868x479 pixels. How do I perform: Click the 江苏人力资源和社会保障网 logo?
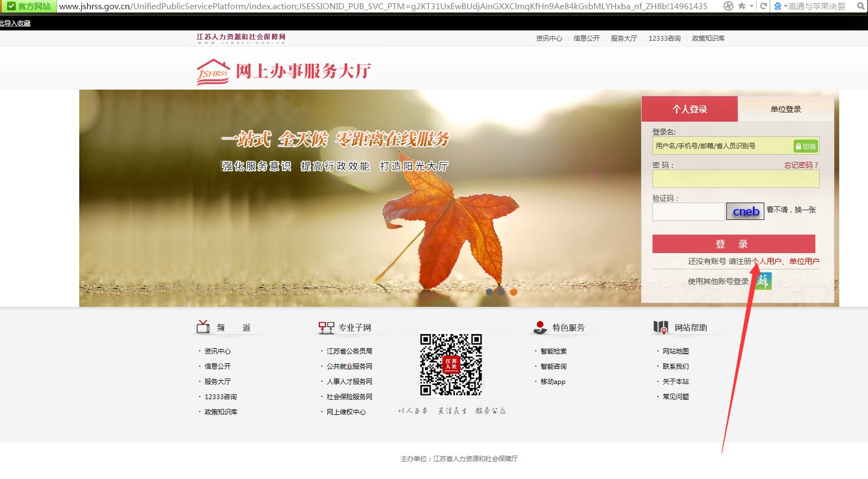coord(241,39)
